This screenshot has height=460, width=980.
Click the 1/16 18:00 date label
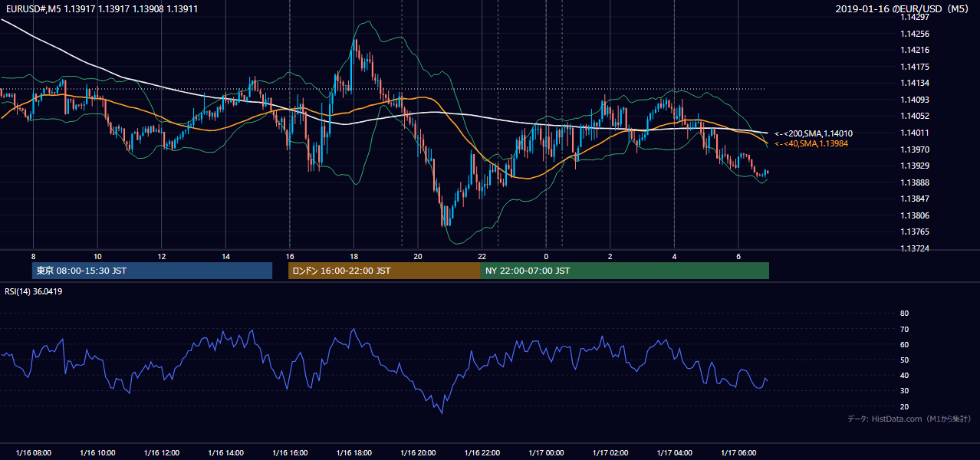[354, 452]
